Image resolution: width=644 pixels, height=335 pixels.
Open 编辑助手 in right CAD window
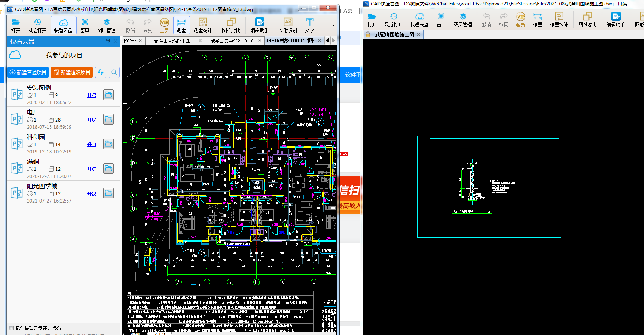(x=616, y=20)
